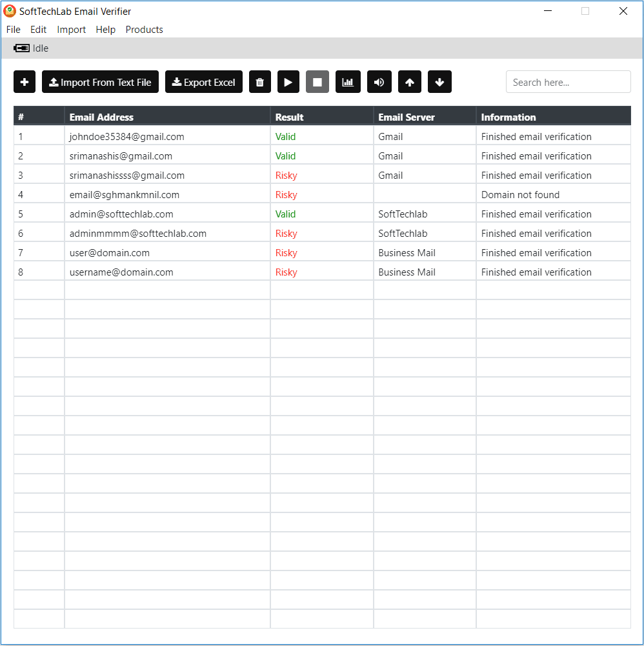Click the Export Excel button
The height and width of the screenshot is (646, 644).
203,81
